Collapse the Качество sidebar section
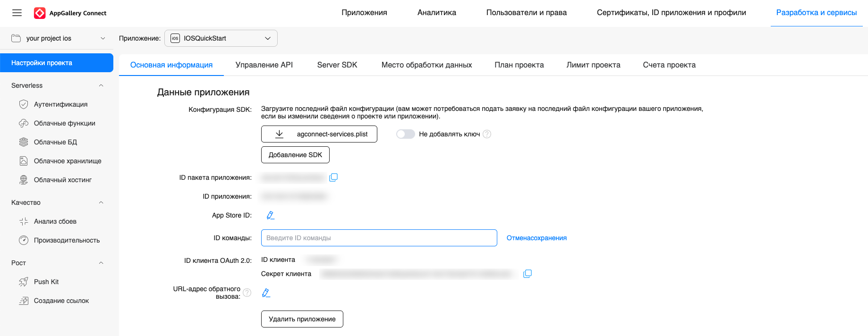Image resolution: width=868 pixels, height=336 pixels. coord(101,202)
